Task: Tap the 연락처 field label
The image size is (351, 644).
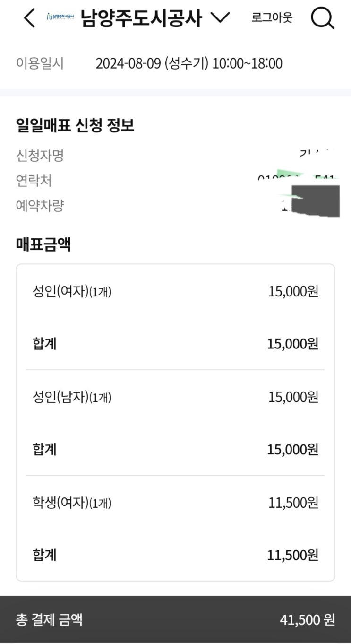Action: pos(34,181)
